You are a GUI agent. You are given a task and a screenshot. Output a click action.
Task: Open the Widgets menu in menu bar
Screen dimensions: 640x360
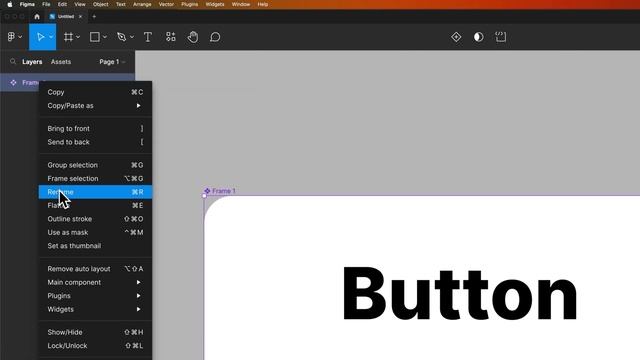(x=215, y=4)
